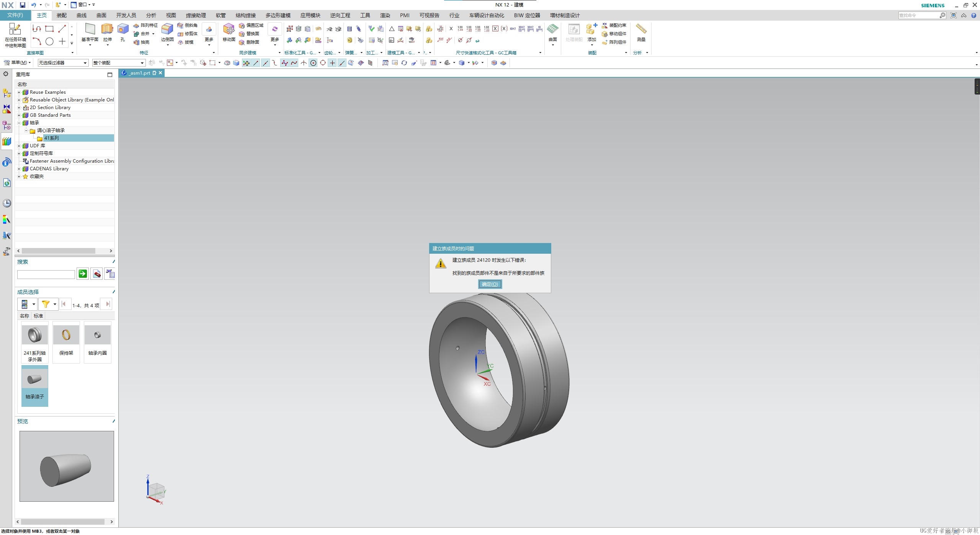Click the Move Component (移动组件) tool
Image resolution: width=980 pixels, height=535 pixels.
[614, 34]
